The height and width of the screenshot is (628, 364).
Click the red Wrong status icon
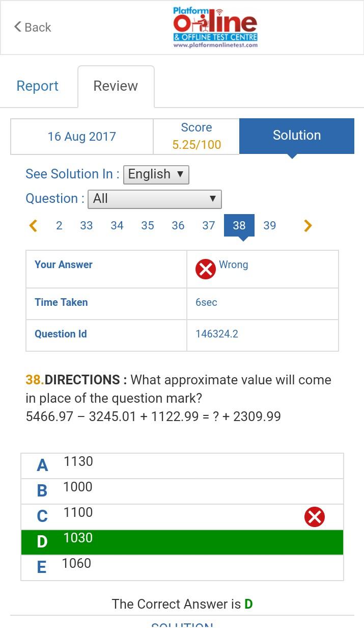205,269
